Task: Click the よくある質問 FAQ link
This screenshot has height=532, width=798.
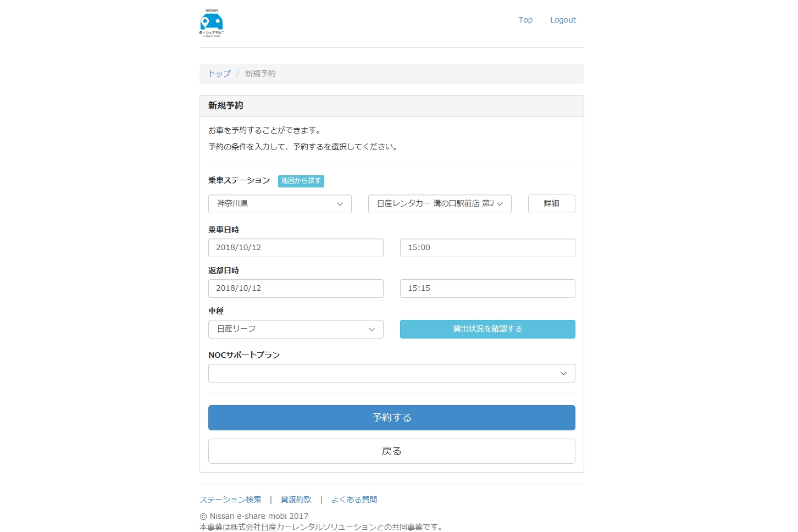Action: click(354, 500)
